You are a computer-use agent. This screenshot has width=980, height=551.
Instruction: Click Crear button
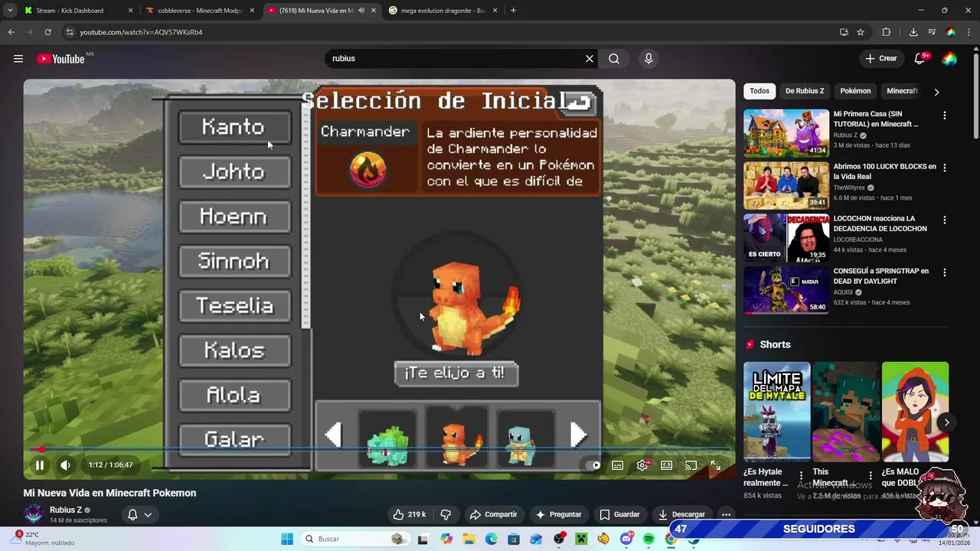point(880,59)
